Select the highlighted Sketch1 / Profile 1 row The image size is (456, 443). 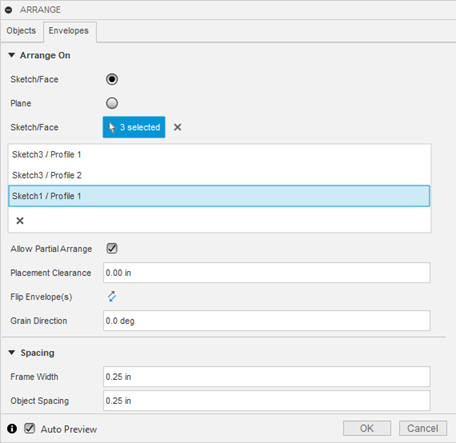(x=219, y=196)
